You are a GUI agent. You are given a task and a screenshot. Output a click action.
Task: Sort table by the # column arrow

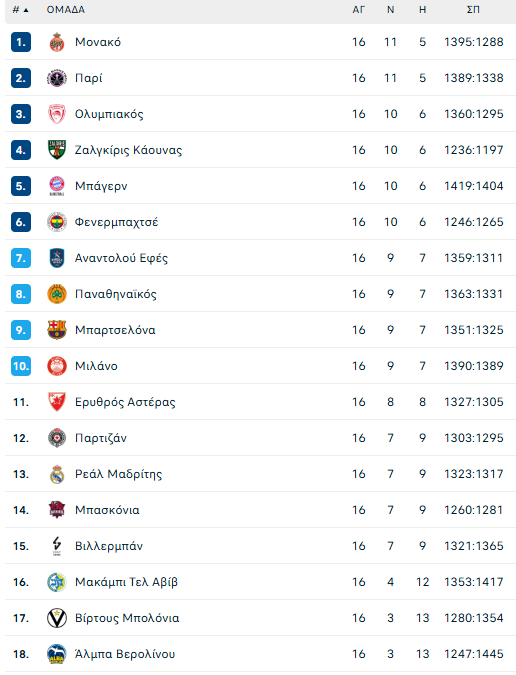coord(26,10)
